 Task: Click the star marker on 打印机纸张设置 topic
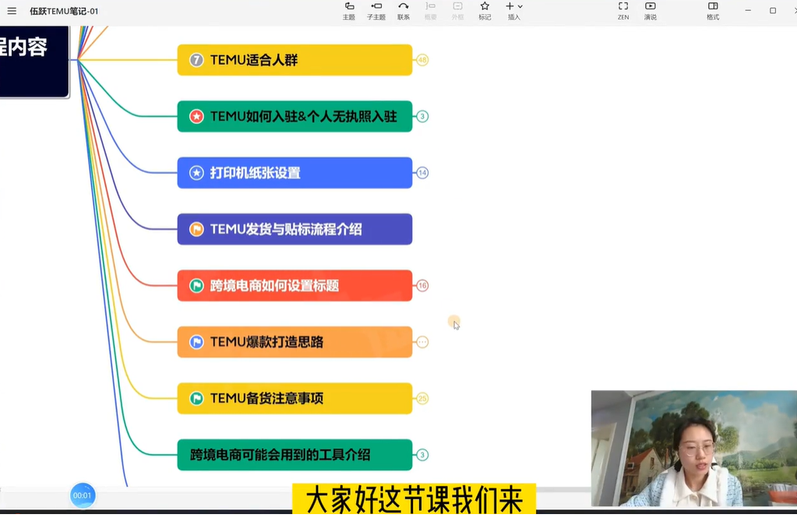196,172
